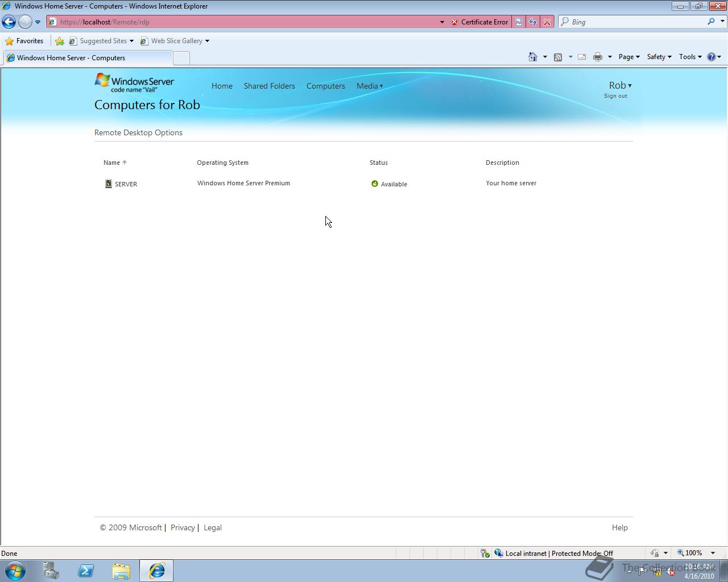Go back using the browser back arrow
Screen dimensions: 728x582
(9, 22)
